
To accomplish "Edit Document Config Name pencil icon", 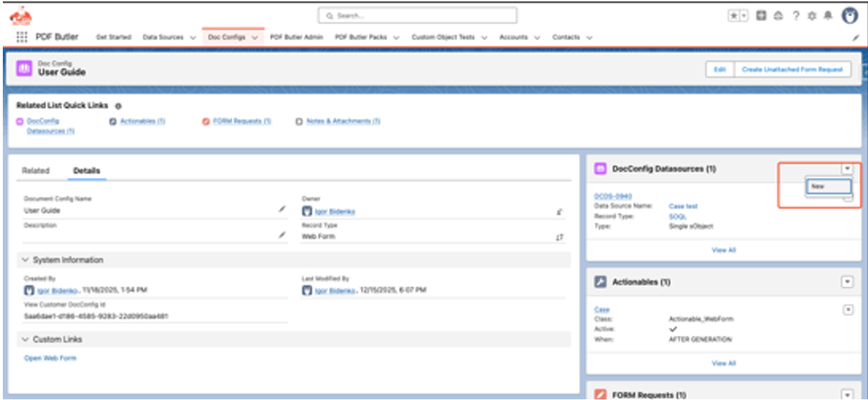I will click(x=282, y=210).
